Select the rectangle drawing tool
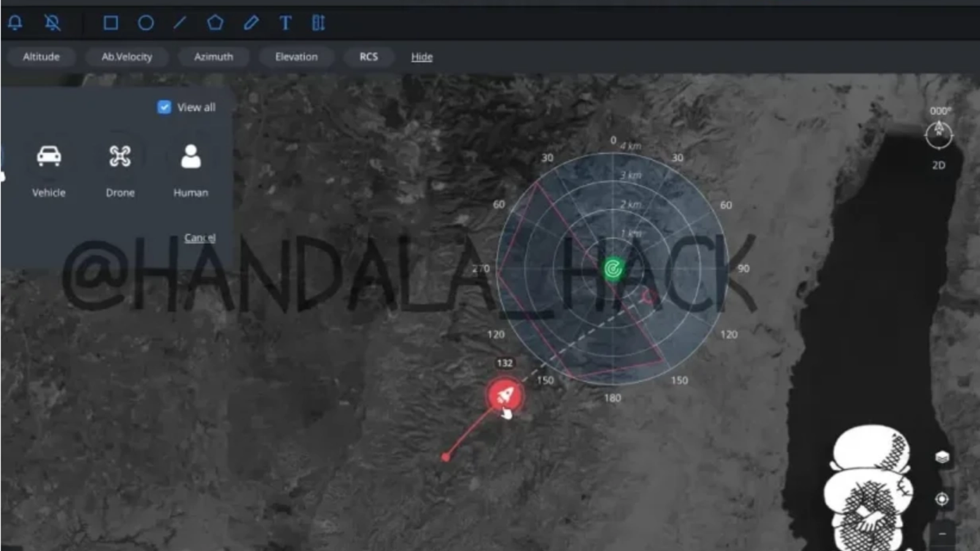Image resolution: width=980 pixels, height=551 pixels. point(111,23)
